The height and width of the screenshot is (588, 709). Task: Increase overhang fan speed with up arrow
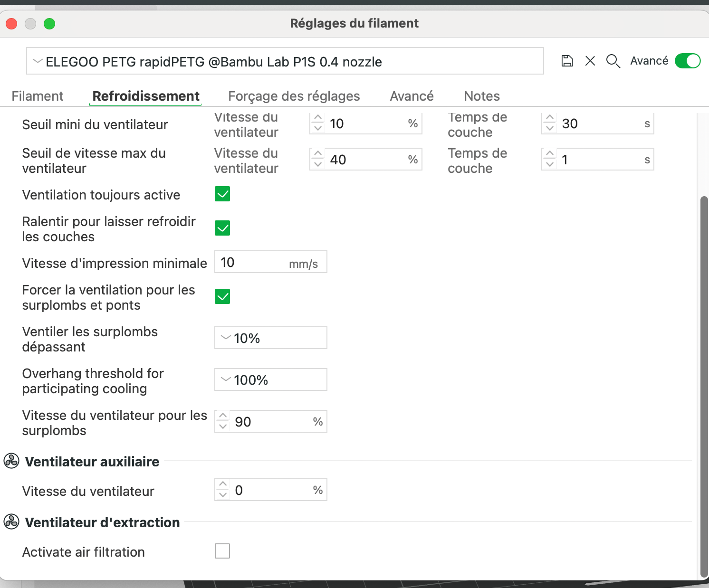tap(223, 416)
